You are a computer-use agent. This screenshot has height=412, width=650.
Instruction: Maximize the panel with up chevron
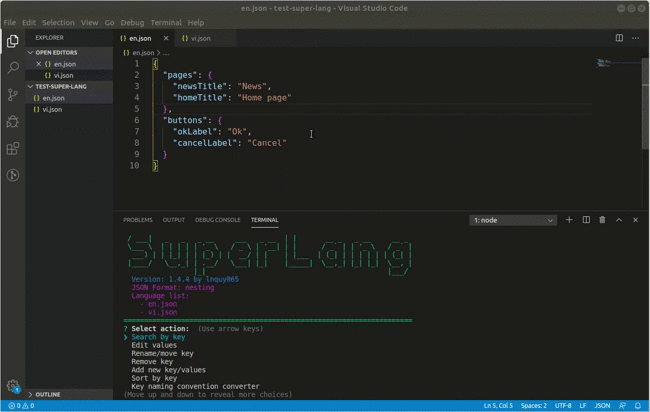pos(619,220)
